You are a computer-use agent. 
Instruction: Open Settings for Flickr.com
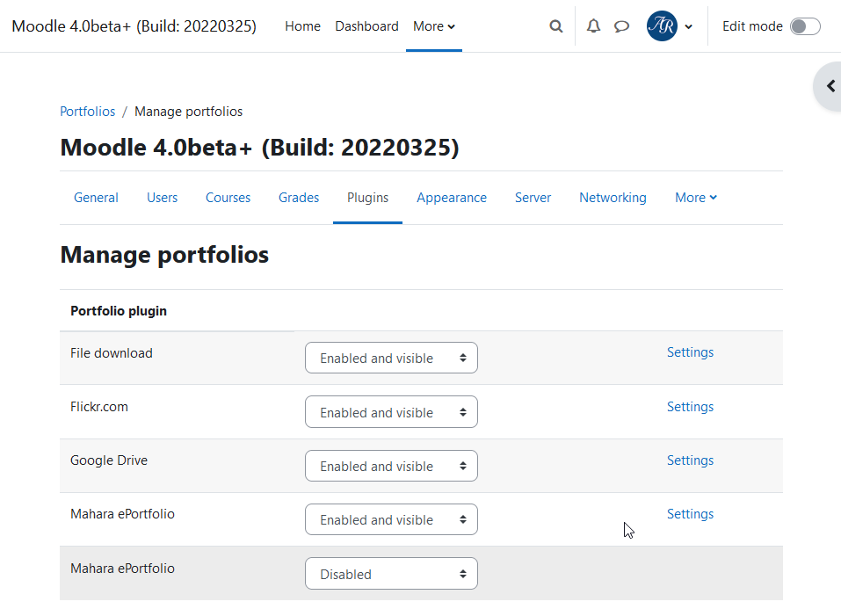690,407
